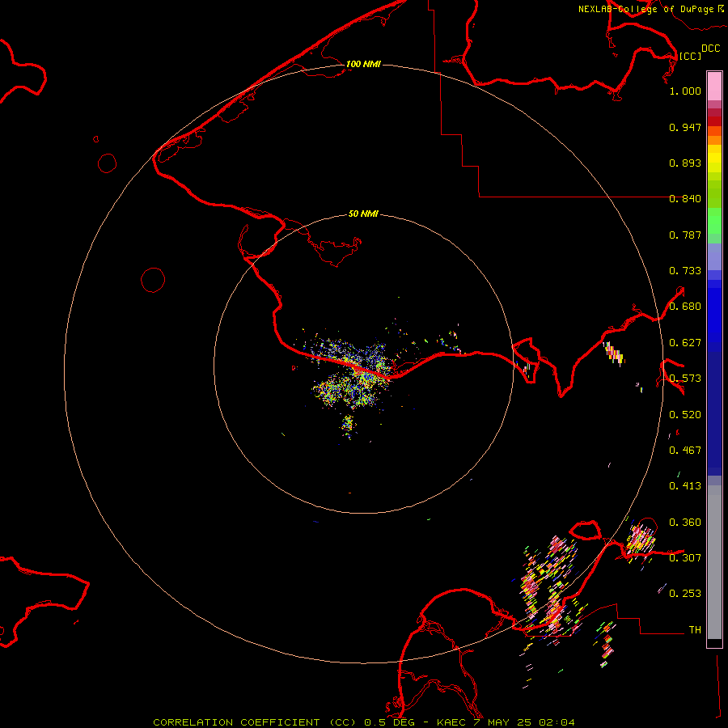Click the 0.893 scale value
Viewport: 728px width, 728px height.
(685, 163)
